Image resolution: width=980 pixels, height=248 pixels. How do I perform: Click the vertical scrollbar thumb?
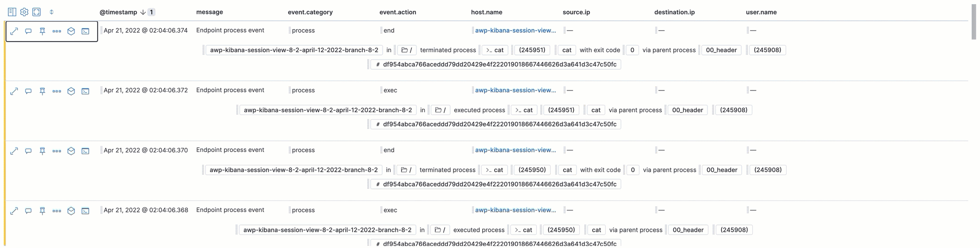coord(974,22)
